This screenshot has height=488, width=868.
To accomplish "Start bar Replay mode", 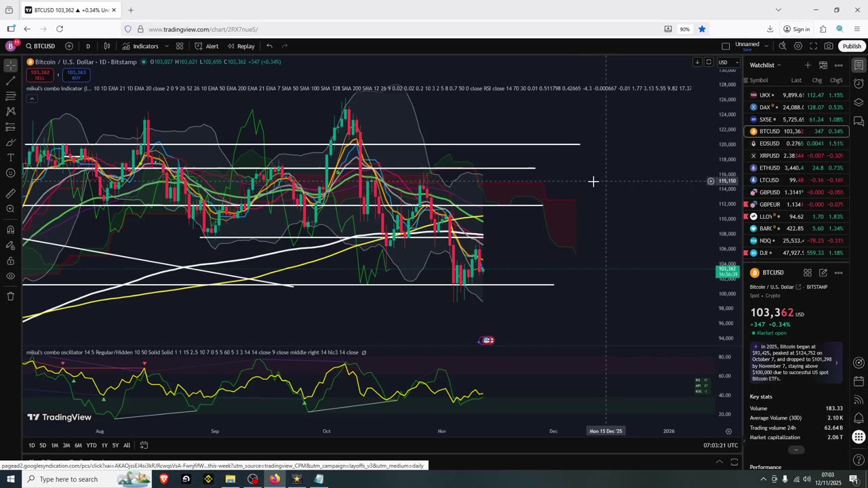I will tap(241, 46).
